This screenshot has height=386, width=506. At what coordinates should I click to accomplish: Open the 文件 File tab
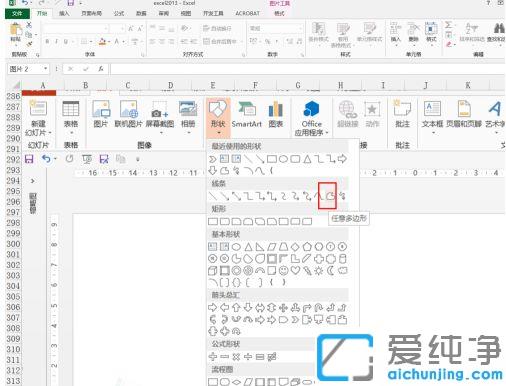click(17, 13)
